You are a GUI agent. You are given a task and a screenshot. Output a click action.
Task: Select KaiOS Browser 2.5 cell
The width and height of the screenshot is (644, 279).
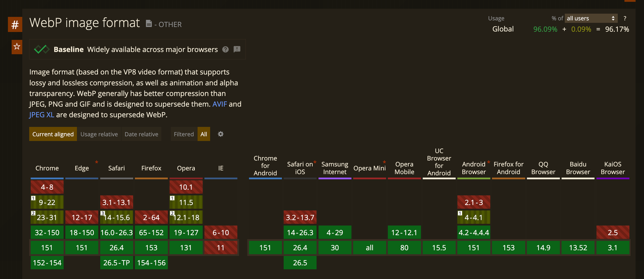point(613,232)
